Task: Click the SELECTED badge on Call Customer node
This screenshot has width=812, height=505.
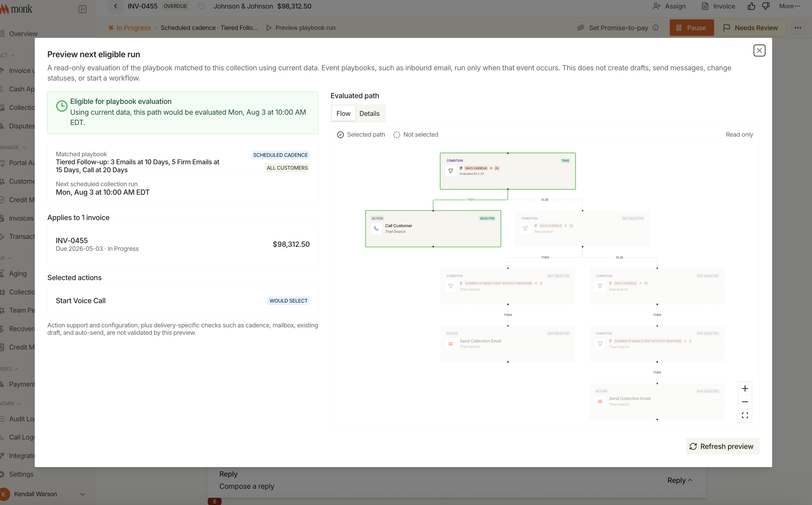Action: click(x=487, y=218)
